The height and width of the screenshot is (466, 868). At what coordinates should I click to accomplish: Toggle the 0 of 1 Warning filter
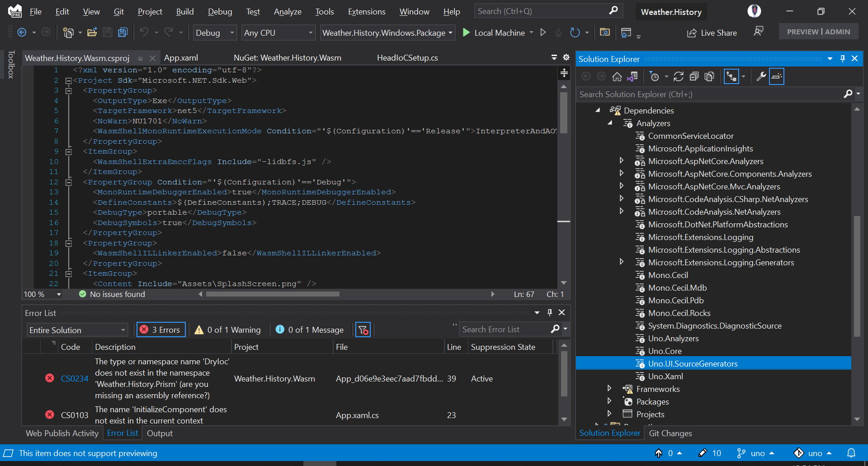(227, 329)
